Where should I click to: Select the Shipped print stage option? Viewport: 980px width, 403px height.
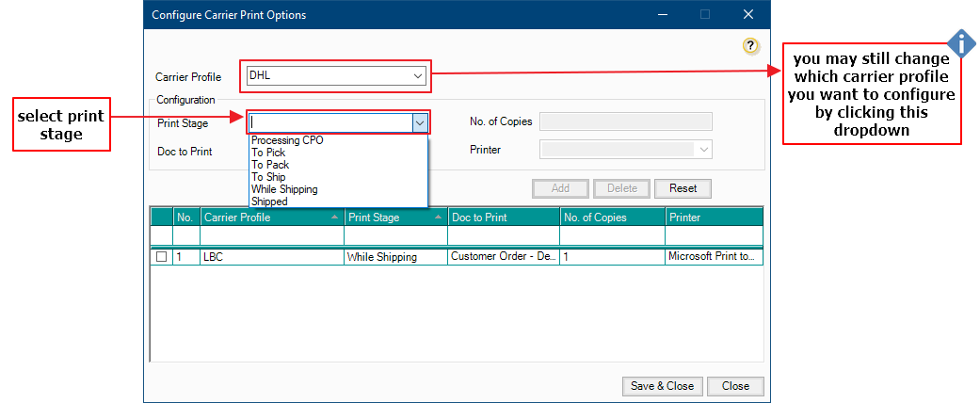click(269, 201)
